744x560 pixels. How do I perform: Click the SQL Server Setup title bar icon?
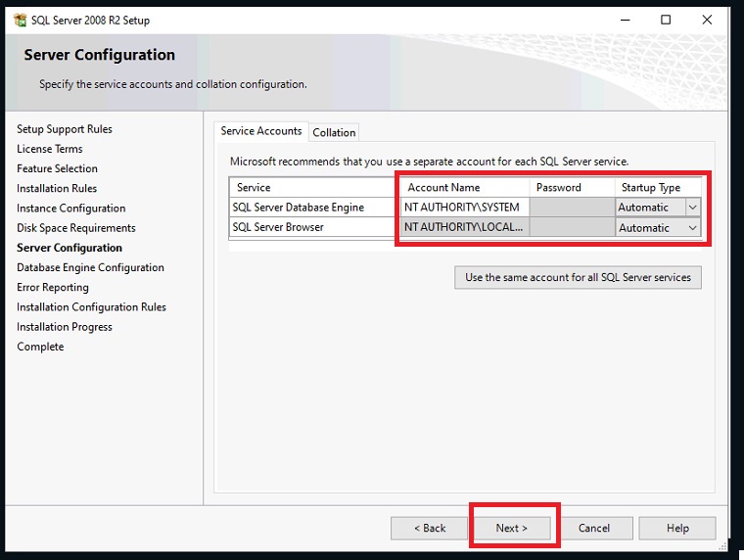pyautogui.click(x=19, y=20)
